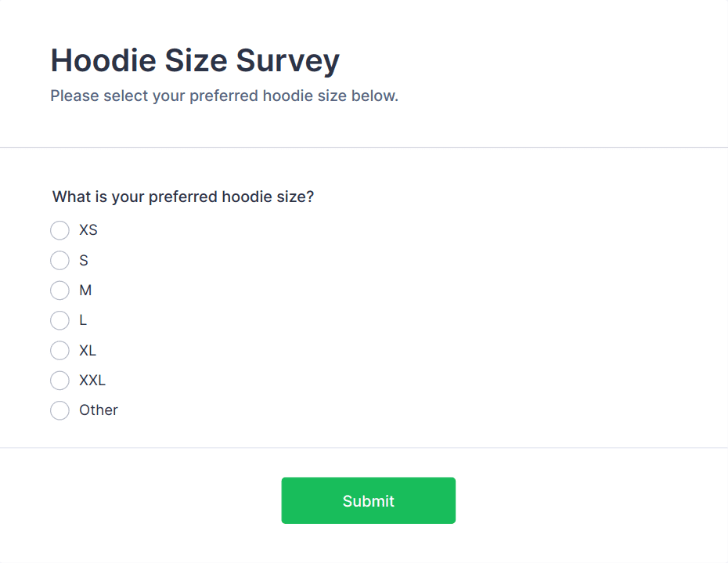This screenshot has height=563, width=728.
Task: Select the XXL radio button
Action: pyautogui.click(x=59, y=381)
